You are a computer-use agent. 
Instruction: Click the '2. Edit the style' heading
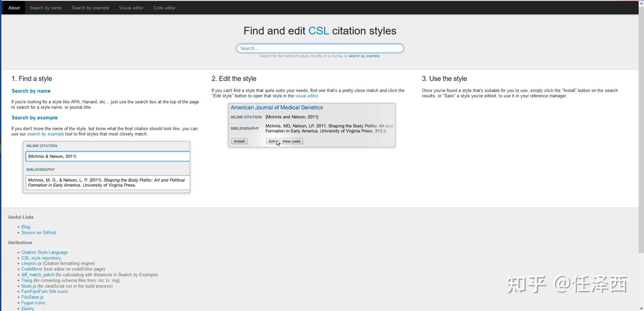coord(234,79)
